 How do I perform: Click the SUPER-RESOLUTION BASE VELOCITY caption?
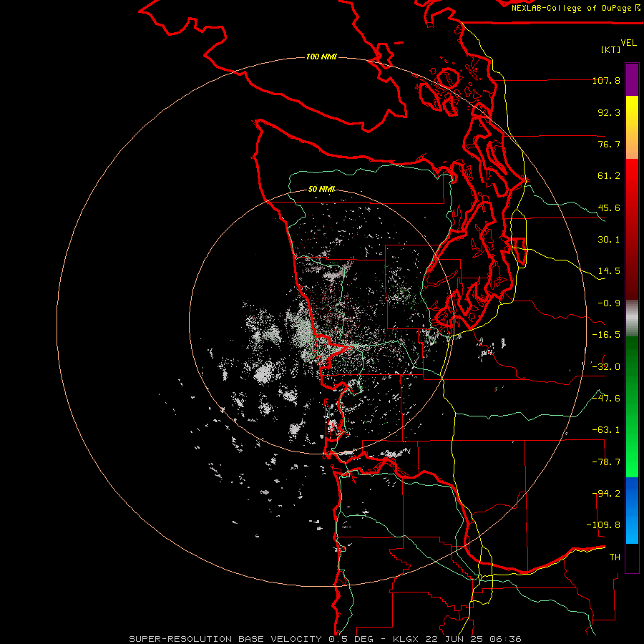tap(325, 639)
